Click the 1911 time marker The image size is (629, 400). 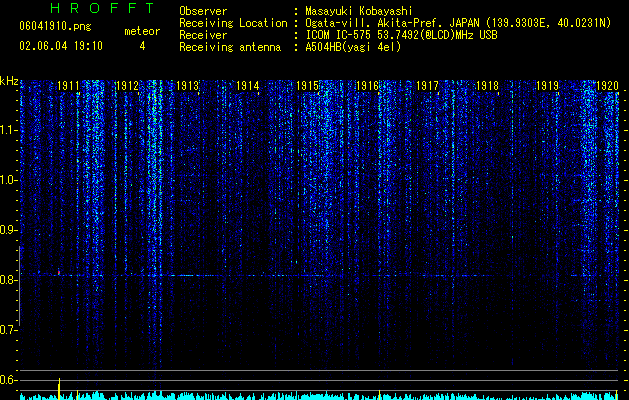[68, 86]
